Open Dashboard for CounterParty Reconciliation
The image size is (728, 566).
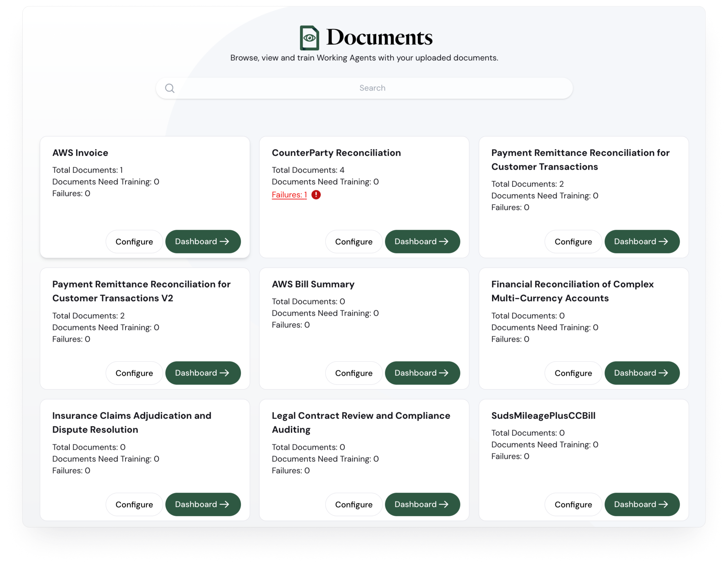[422, 241]
